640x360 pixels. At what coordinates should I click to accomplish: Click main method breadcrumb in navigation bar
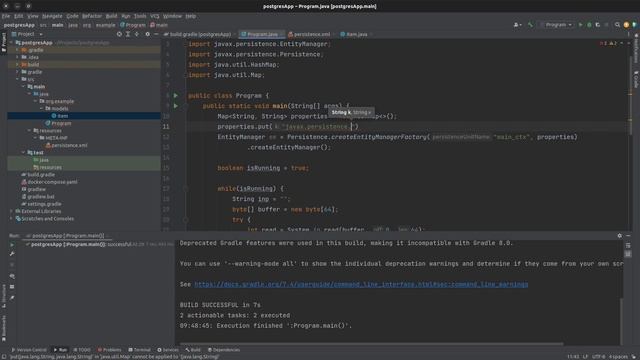159,25
